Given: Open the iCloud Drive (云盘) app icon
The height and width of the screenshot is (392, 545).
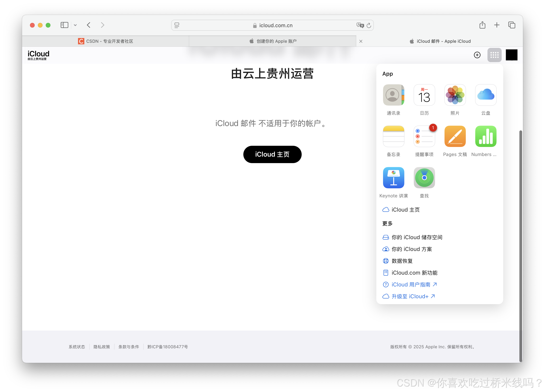Looking at the screenshot, I should [486, 95].
